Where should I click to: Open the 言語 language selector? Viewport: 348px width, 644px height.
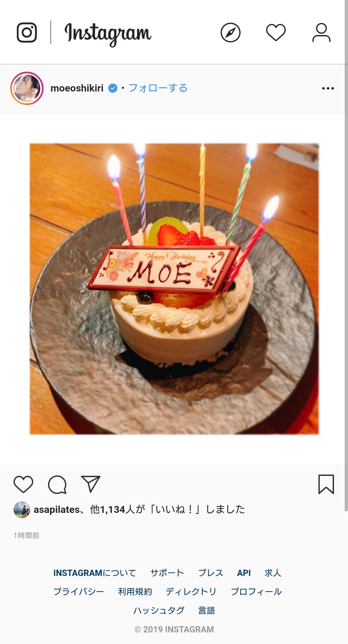206,610
